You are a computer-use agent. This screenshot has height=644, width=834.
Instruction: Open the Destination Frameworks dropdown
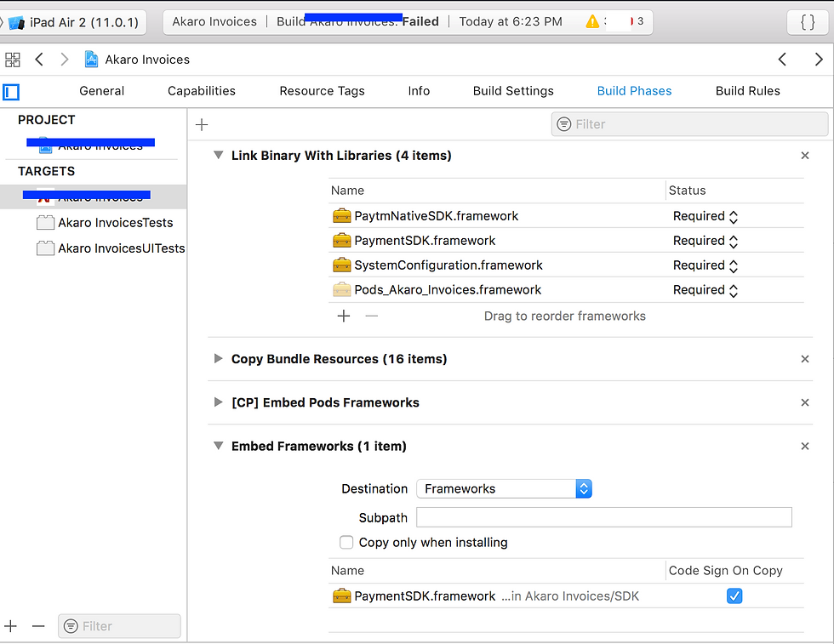pyautogui.click(x=504, y=488)
